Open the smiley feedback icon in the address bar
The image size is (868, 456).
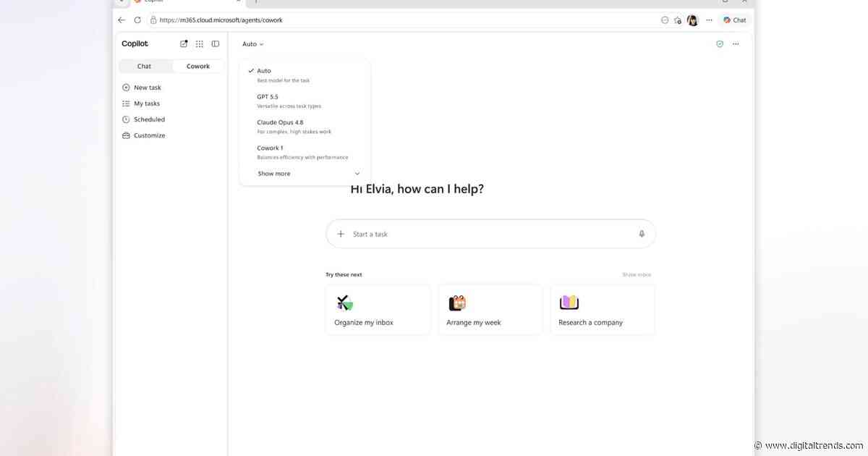pyautogui.click(x=665, y=20)
